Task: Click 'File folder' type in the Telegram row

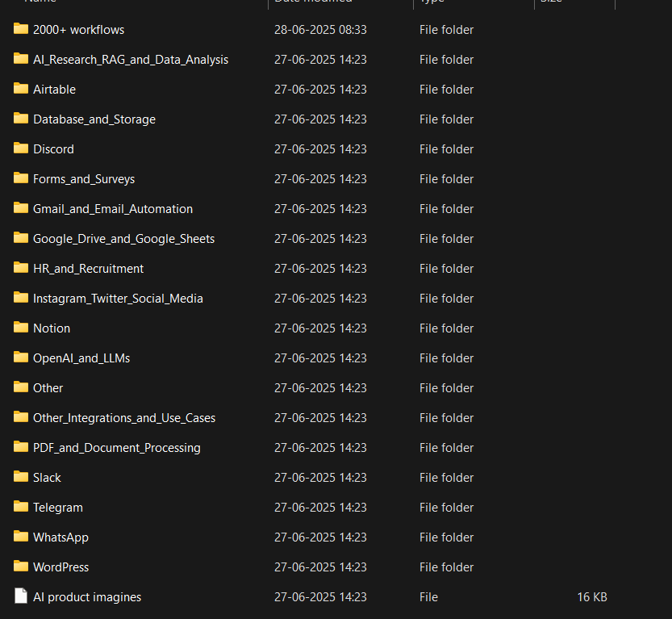Action: tap(447, 508)
